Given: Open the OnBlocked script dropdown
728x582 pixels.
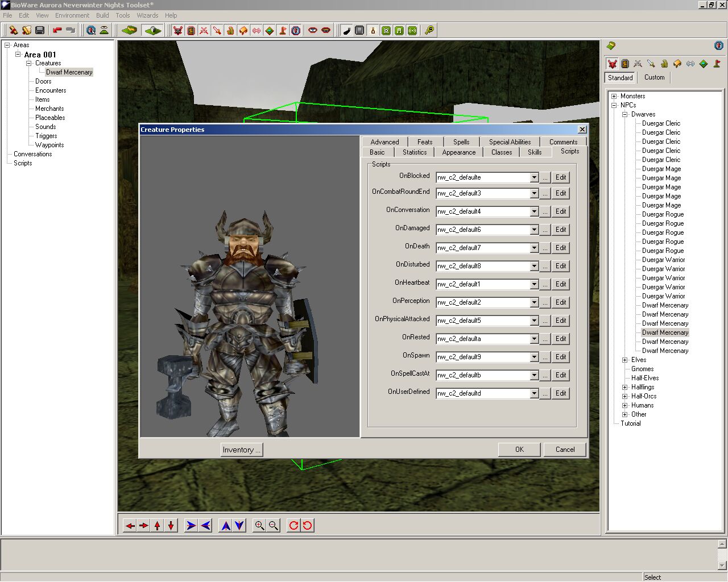Looking at the screenshot, I should 534,177.
